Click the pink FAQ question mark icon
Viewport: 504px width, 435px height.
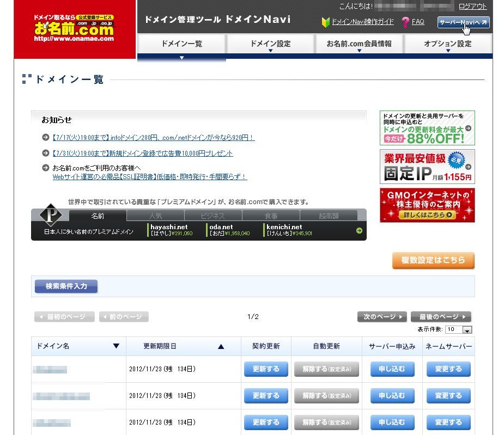pyautogui.click(x=405, y=22)
